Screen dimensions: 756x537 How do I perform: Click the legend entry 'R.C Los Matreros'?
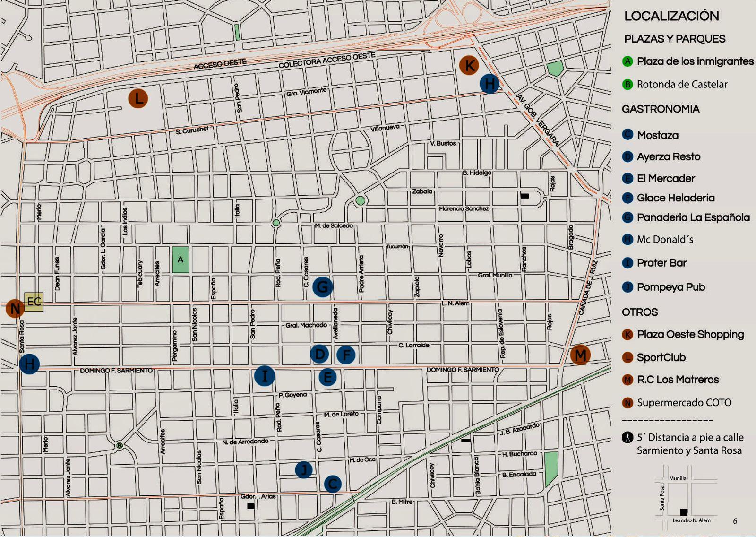pyautogui.click(x=678, y=380)
